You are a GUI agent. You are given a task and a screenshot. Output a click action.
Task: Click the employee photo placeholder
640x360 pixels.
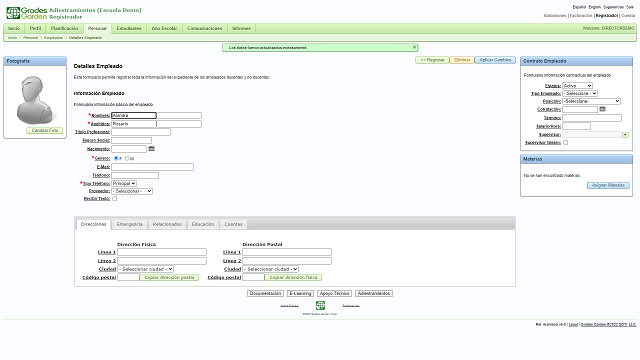[x=35, y=100]
